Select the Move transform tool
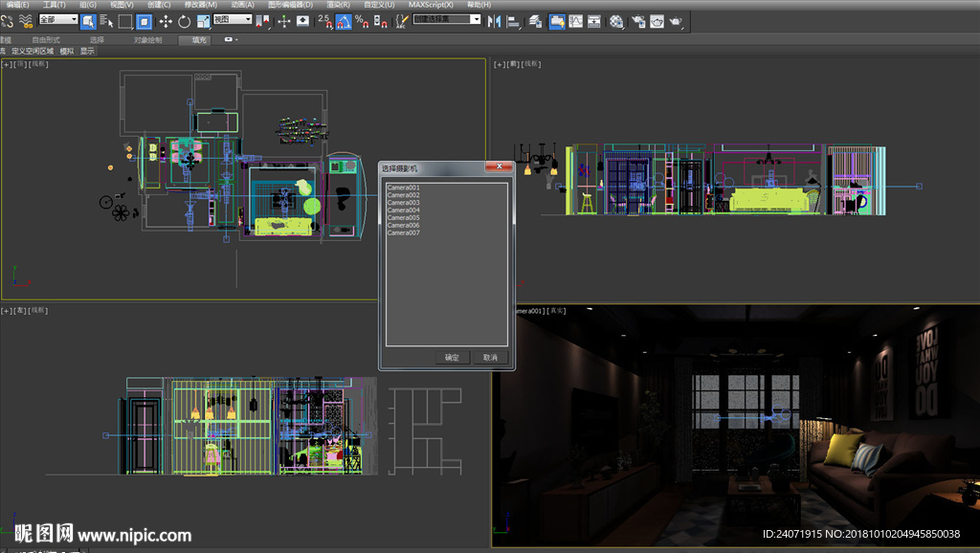Screen dimensions: 980x553 point(166,20)
